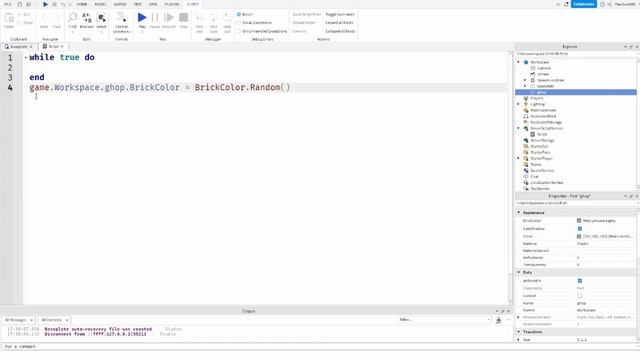Click the Back navigate arrow icon

click(44, 18)
